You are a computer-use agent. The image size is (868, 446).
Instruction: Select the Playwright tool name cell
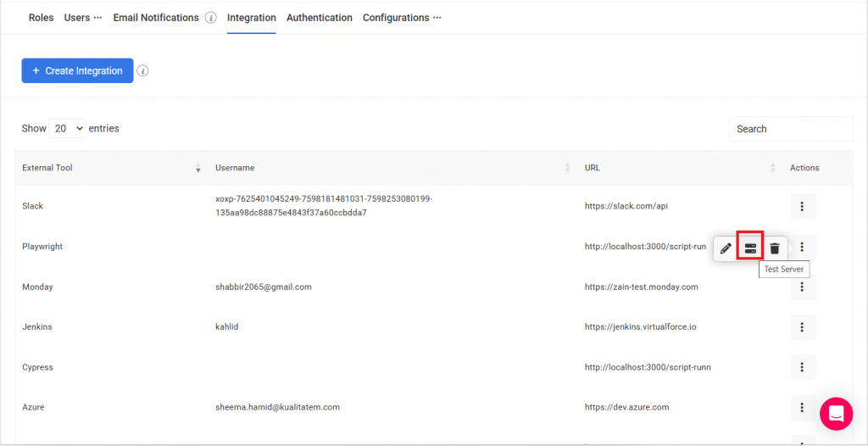(42, 247)
